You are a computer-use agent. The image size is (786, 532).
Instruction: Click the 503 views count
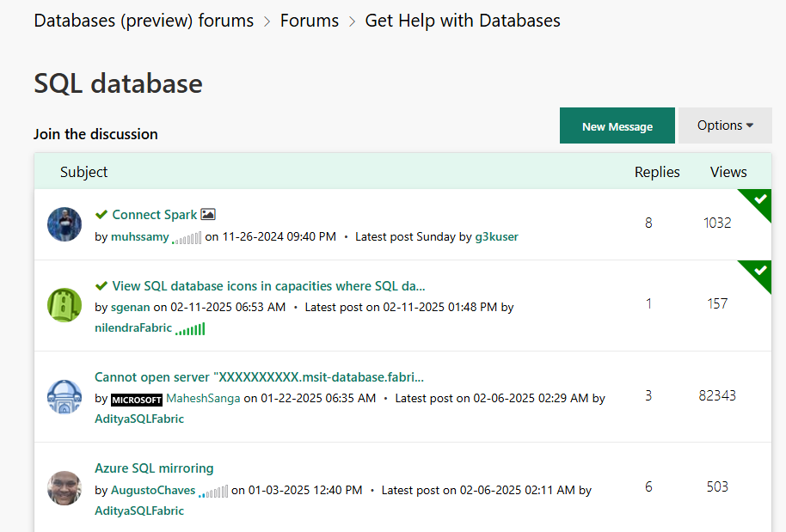(x=717, y=487)
